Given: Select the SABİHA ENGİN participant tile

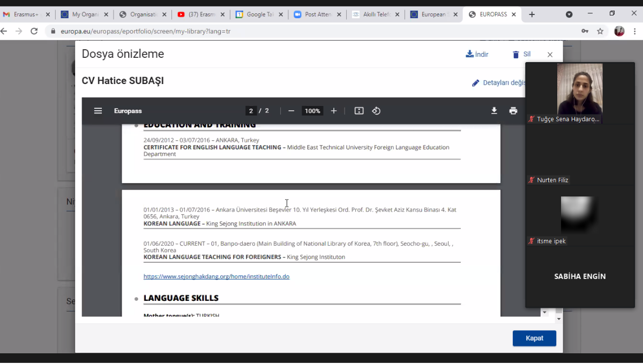Looking at the screenshot, I should pos(580,277).
